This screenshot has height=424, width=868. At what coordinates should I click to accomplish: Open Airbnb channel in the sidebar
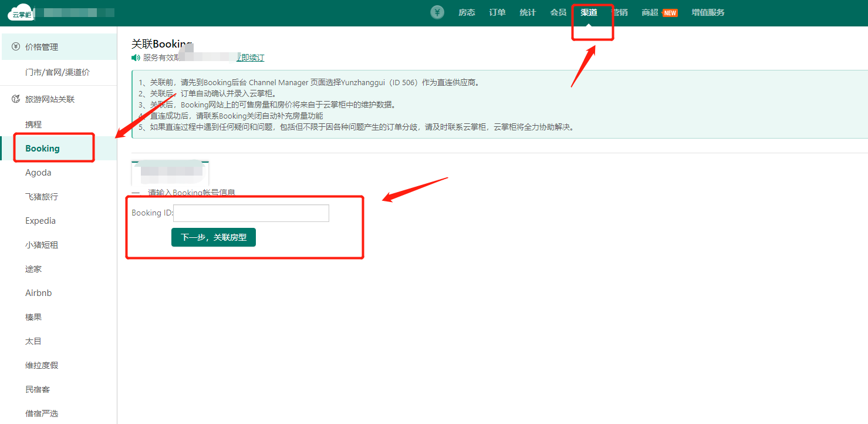point(39,293)
